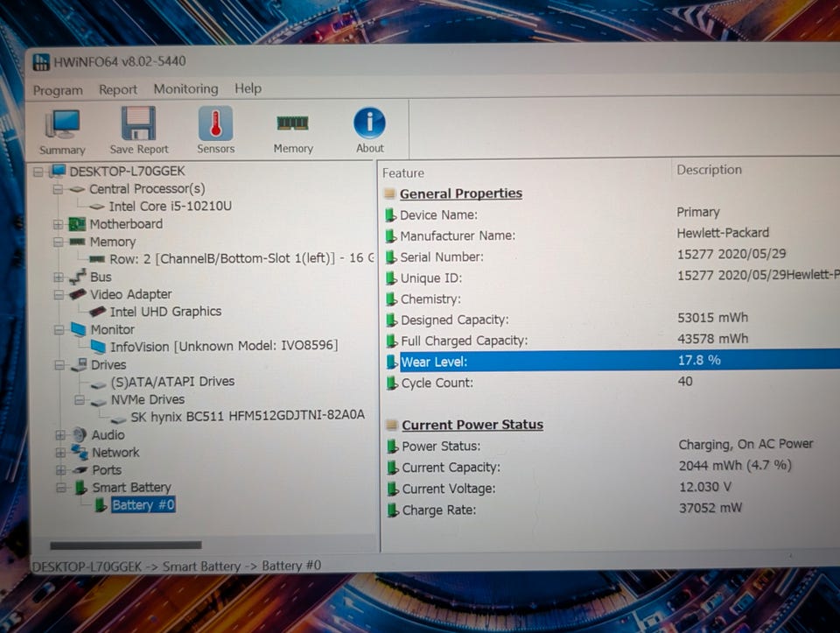840x633 pixels.
Task: Click the Ports connector icon
Action: (80, 469)
